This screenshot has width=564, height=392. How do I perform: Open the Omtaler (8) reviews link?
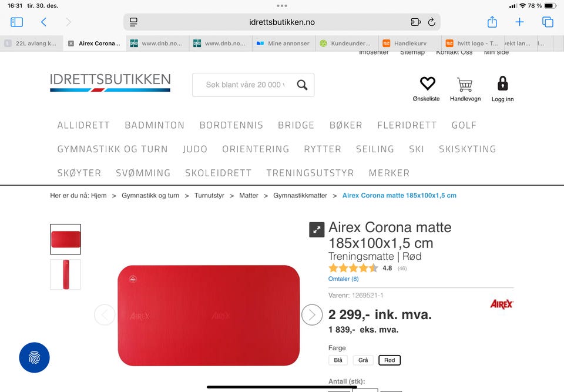pyautogui.click(x=343, y=279)
